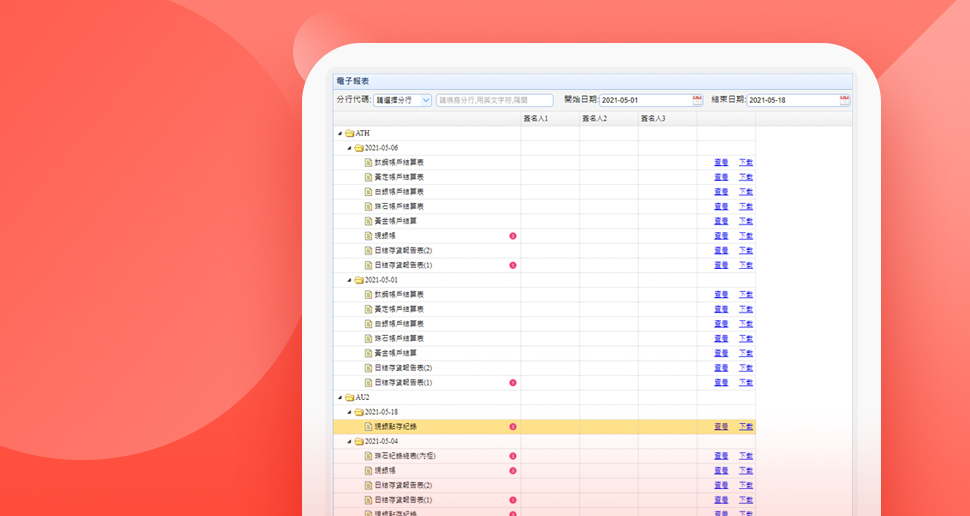The height and width of the screenshot is (516, 970).
Task: Click document icon of 黃金帳戶結算 in 2021-05-06
Action: [x=369, y=221]
